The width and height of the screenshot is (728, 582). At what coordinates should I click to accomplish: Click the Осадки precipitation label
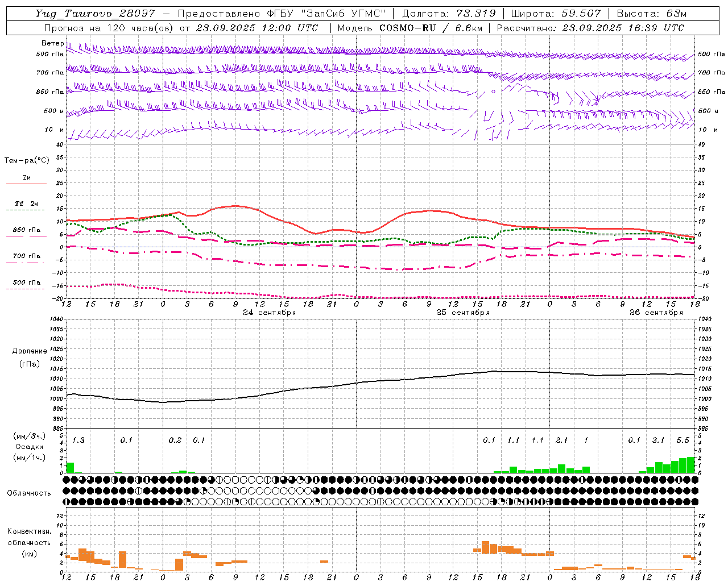coord(29,447)
